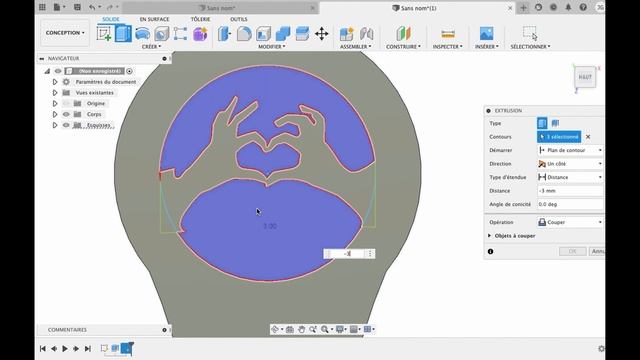Click the Insert image icon

(487, 34)
